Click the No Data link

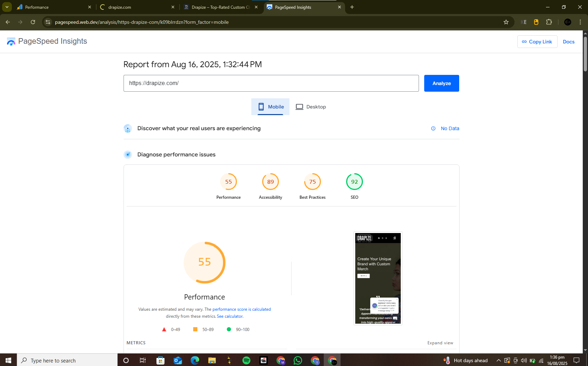point(450,128)
